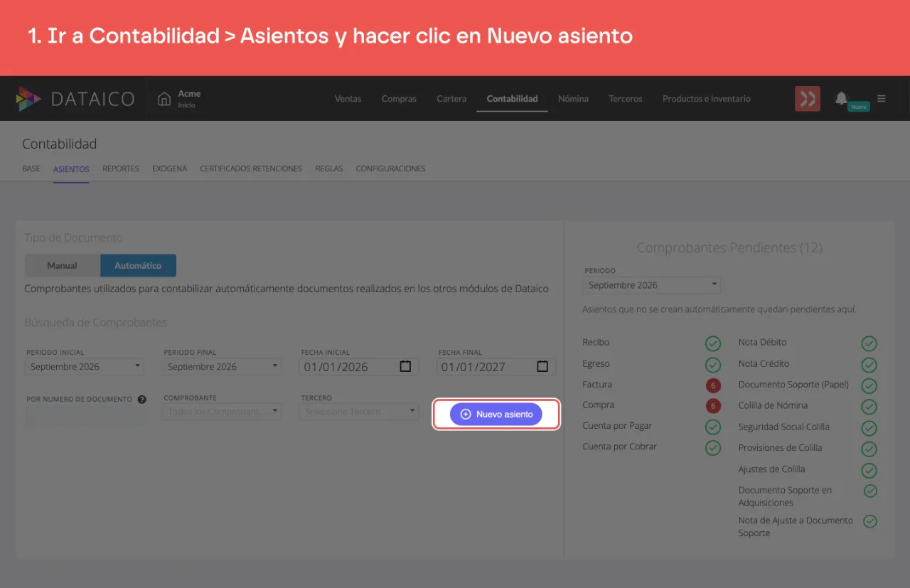Open the Terceros menu

pos(626,99)
